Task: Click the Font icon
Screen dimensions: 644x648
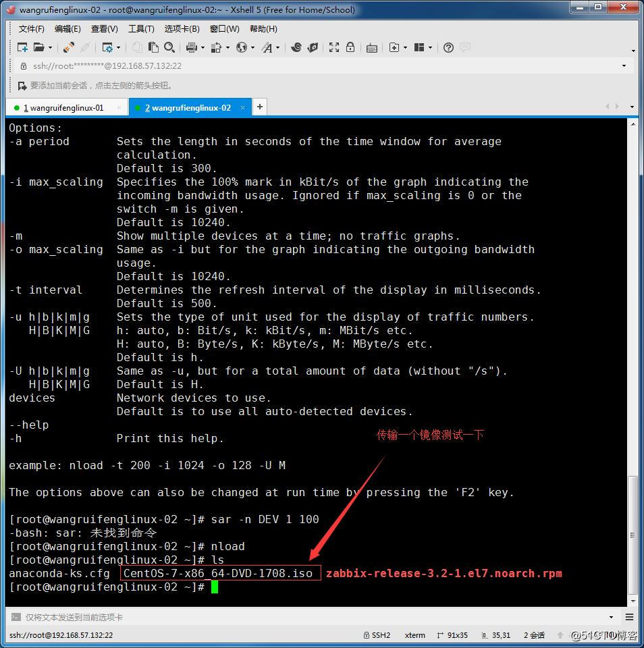Action: pyautogui.click(x=267, y=47)
